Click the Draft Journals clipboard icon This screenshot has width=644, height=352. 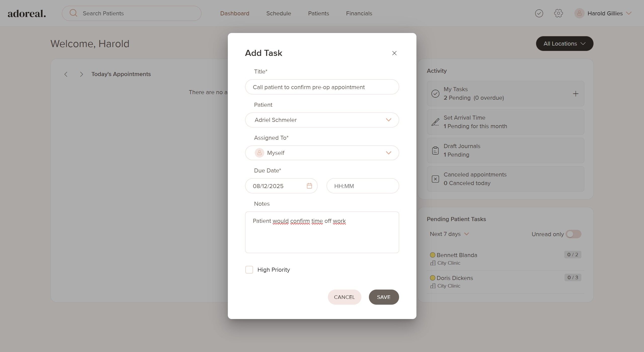435,151
